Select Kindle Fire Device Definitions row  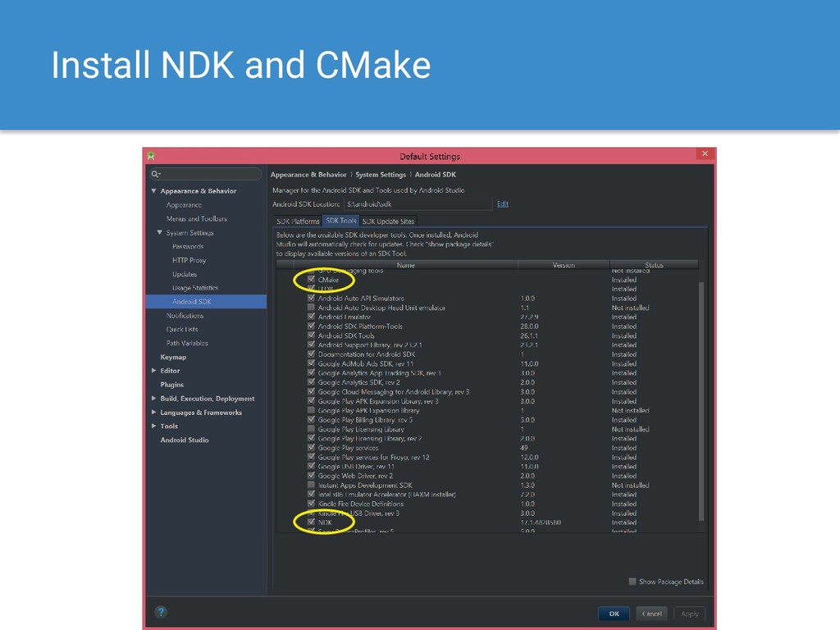[x=487, y=504]
